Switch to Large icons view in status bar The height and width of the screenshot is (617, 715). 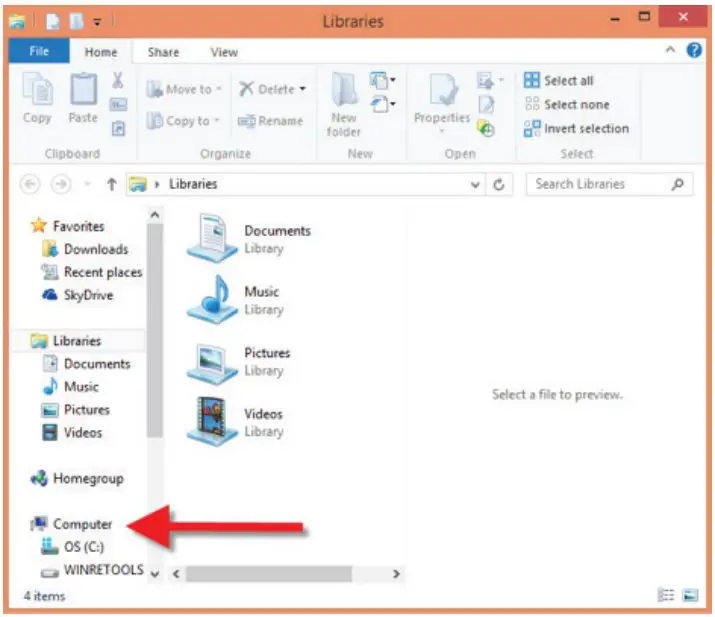coord(690,595)
